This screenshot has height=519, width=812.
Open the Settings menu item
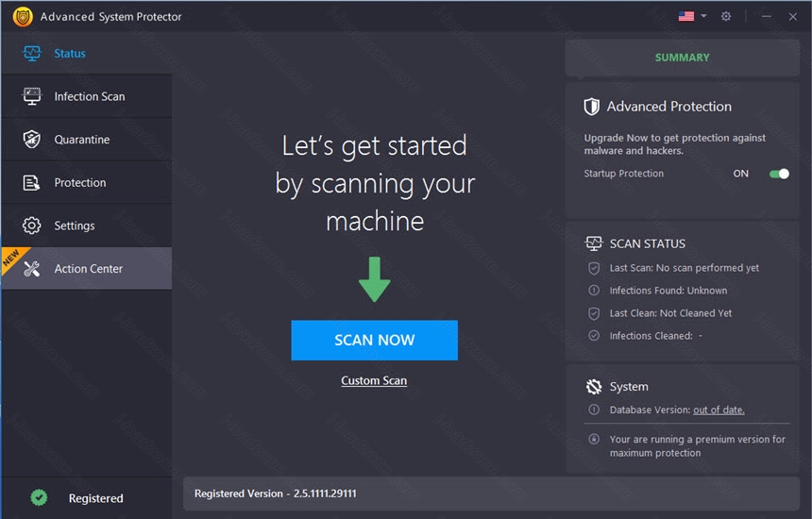click(87, 226)
